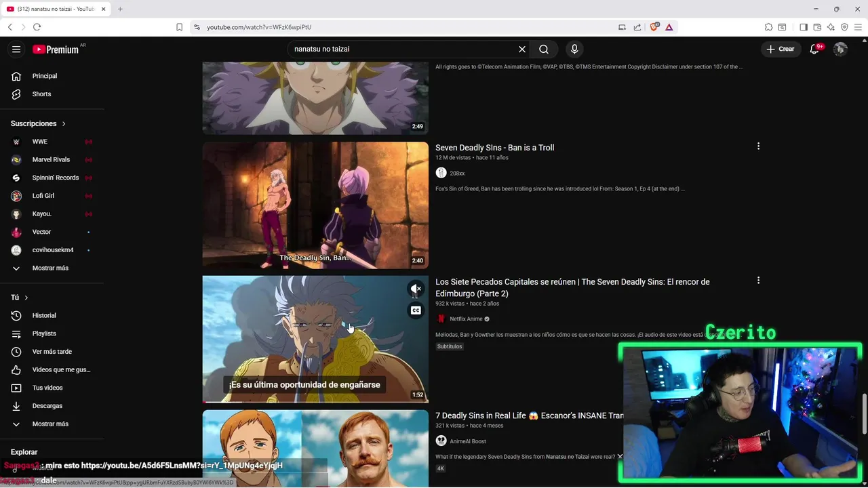Open Los Siete Pecados Capitales se reúnen title
Image resolution: width=868 pixels, height=488 pixels.
pyautogui.click(x=572, y=287)
